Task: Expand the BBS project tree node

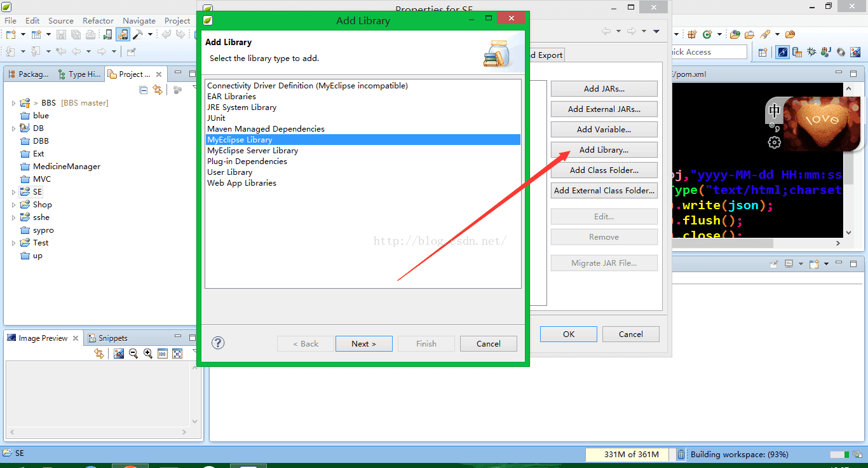Action: coord(13,103)
